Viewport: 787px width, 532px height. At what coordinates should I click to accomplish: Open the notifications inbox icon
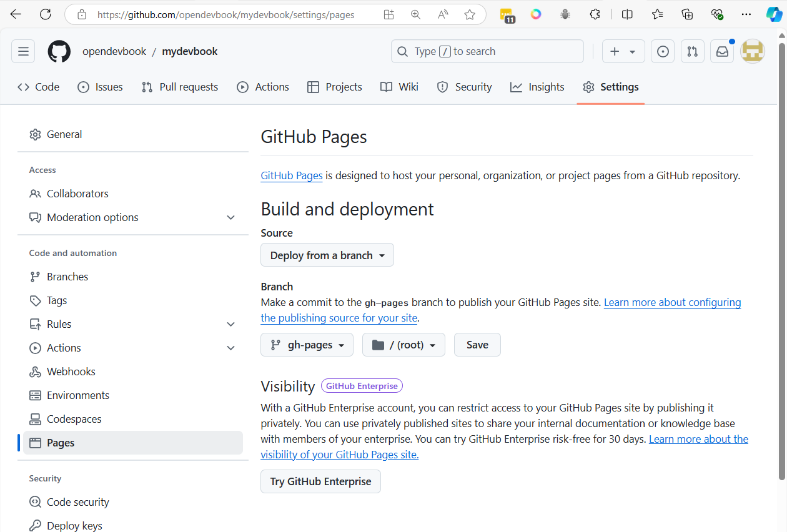pyautogui.click(x=722, y=52)
